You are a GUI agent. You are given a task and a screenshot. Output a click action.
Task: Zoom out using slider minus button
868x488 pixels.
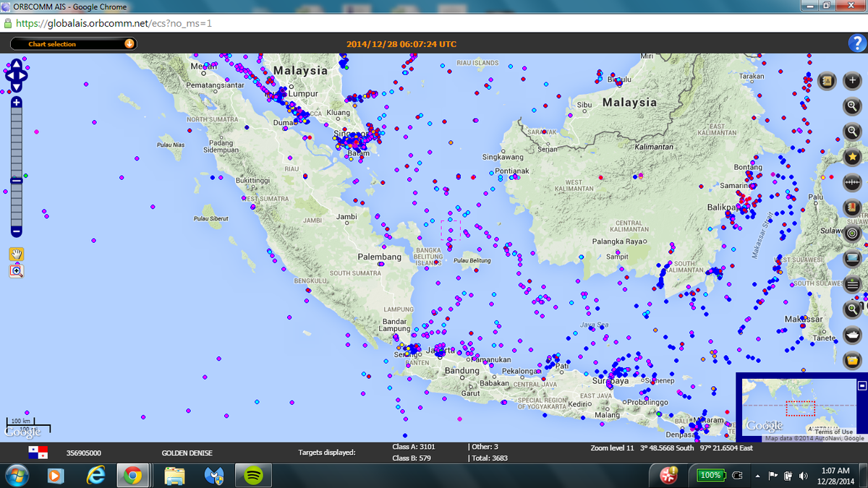coord(16,231)
